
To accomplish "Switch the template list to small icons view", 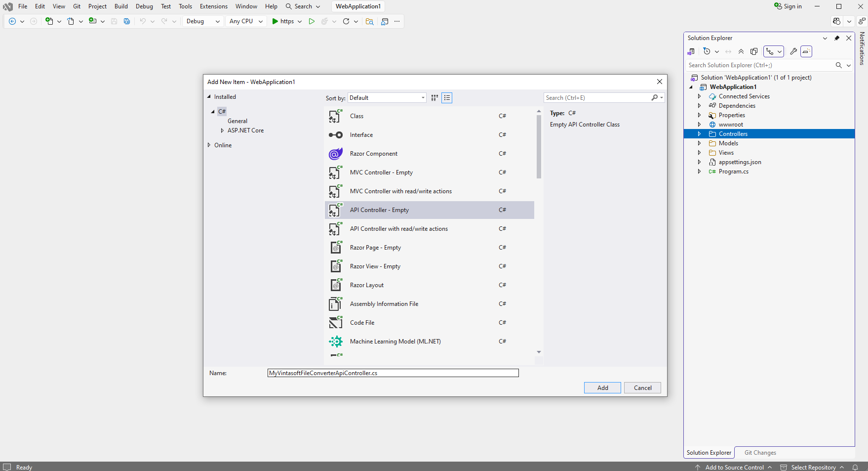I will pyautogui.click(x=434, y=97).
